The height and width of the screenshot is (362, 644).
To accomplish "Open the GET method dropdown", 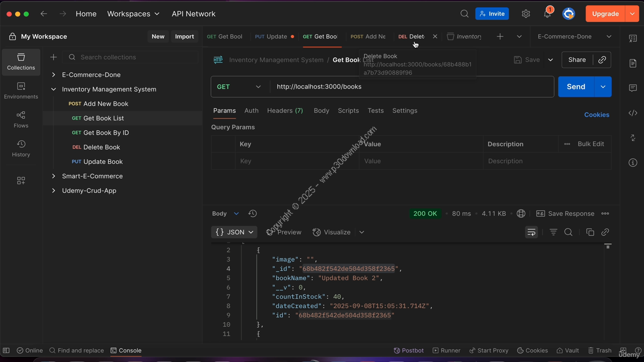I will pos(239,86).
